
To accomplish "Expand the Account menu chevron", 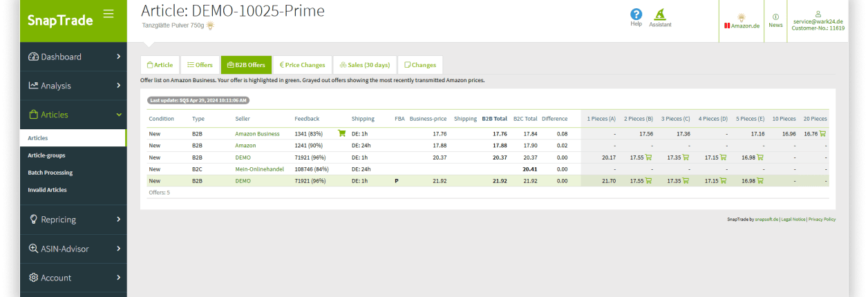I will tap(118, 278).
